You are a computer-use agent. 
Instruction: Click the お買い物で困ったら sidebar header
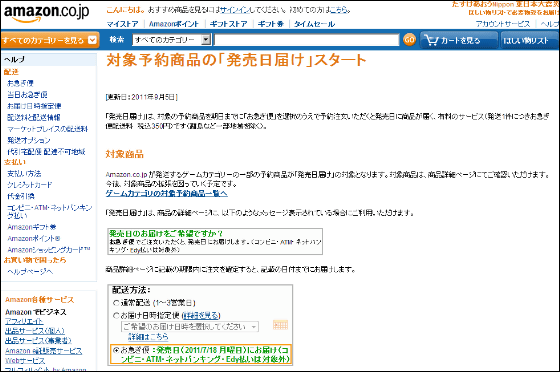point(35,260)
